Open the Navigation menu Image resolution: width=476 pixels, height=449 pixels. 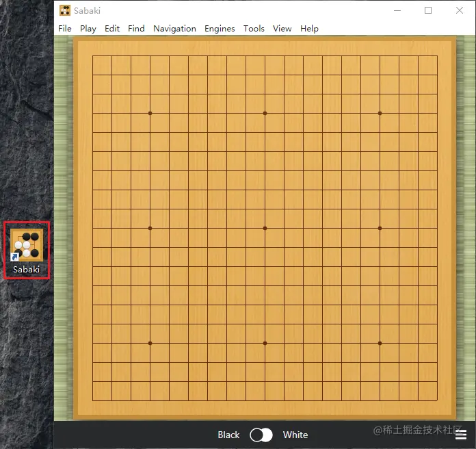[x=174, y=29]
